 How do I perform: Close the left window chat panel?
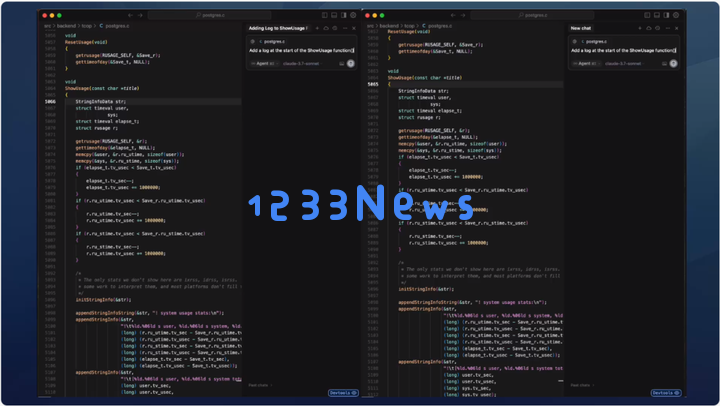coord(354,28)
